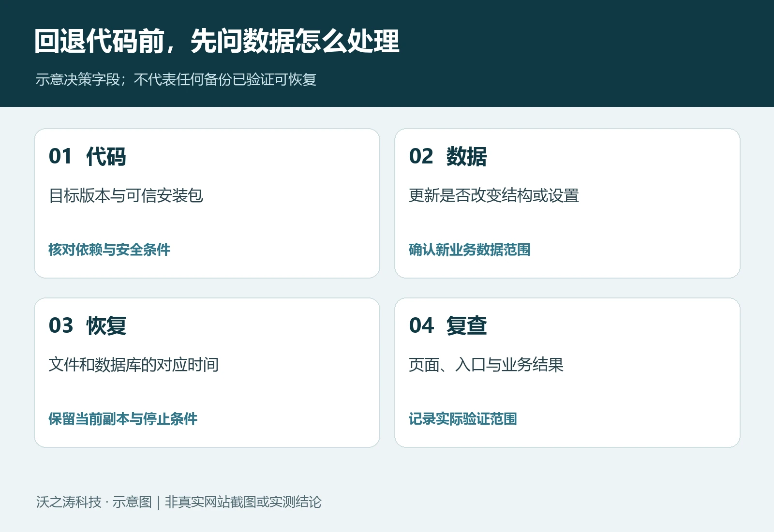This screenshot has width=774, height=532.
Task: Click the text 目标版本与可信安装包
Action: coord(126,195)
